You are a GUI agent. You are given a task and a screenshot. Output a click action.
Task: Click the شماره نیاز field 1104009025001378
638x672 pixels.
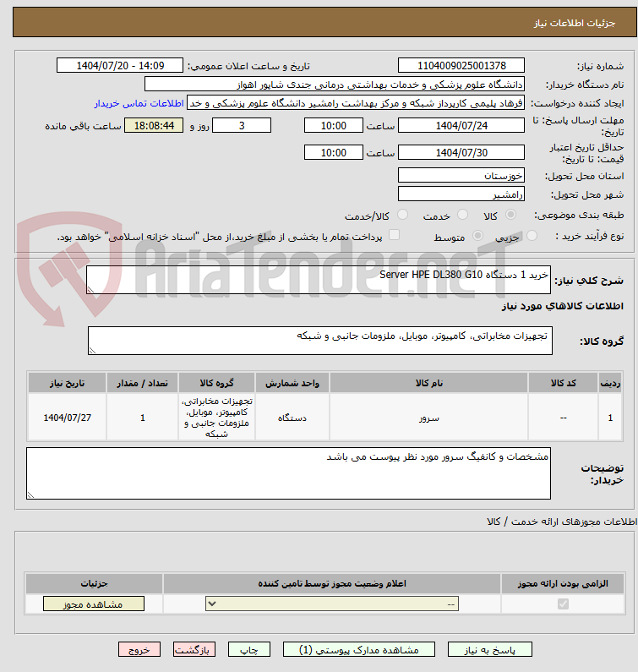coord(461,66)
